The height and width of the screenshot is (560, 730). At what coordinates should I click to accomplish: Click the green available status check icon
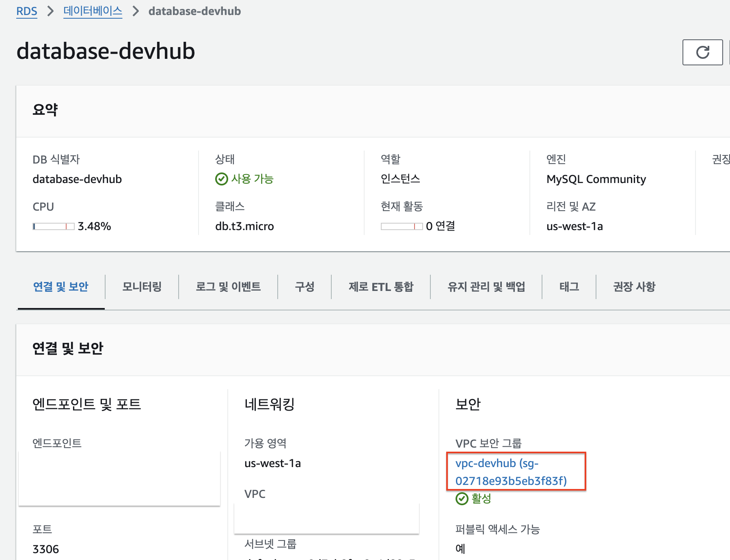[221, 179]
